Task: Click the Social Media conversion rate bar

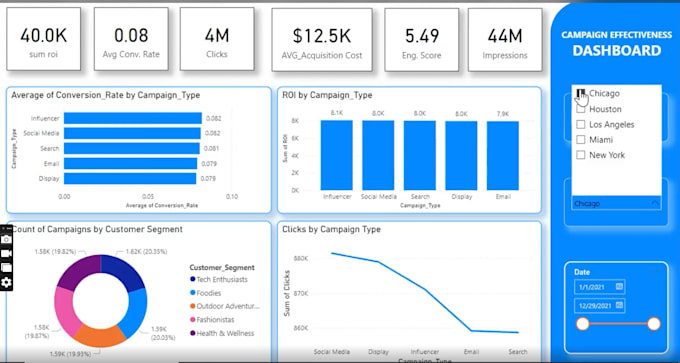Action: (132, 133)
